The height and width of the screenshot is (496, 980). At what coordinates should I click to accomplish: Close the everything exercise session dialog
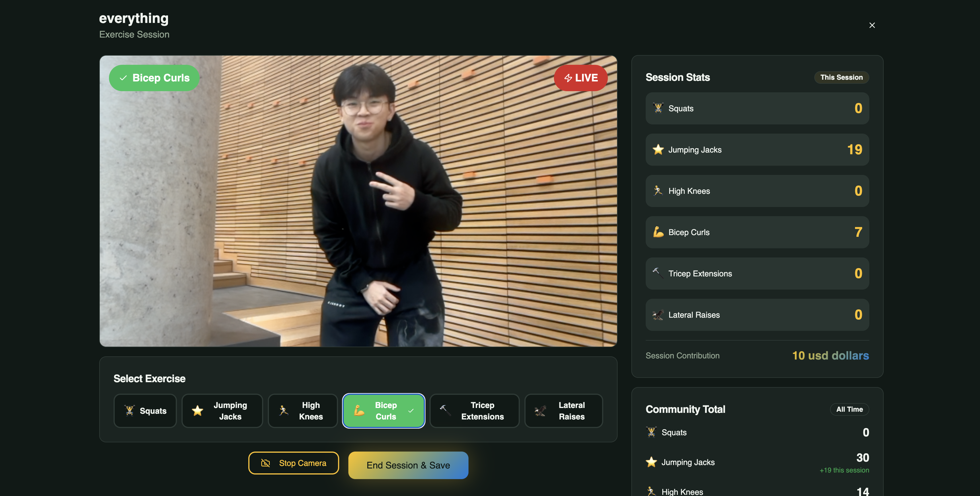tap(872, 25)
